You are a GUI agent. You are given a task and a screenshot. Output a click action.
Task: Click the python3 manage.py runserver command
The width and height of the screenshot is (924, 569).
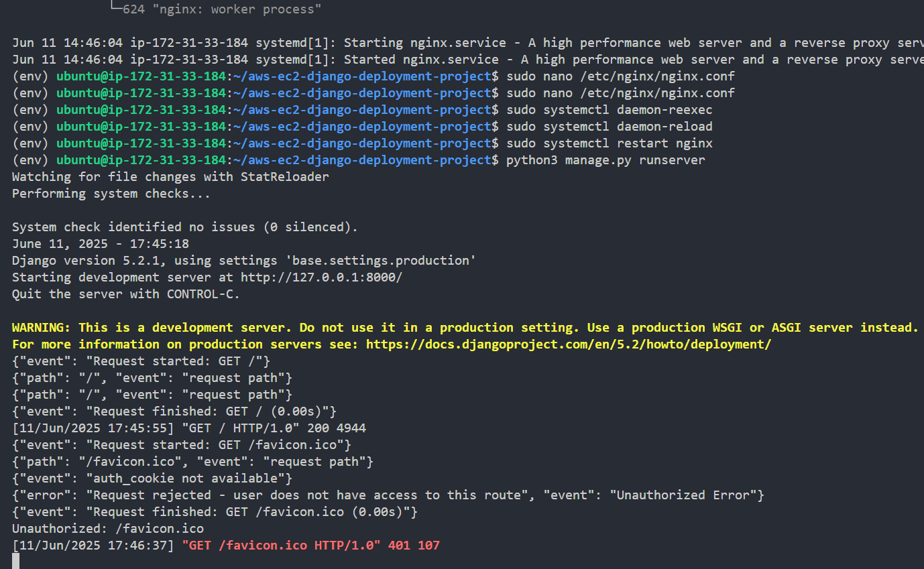point(605,160)
